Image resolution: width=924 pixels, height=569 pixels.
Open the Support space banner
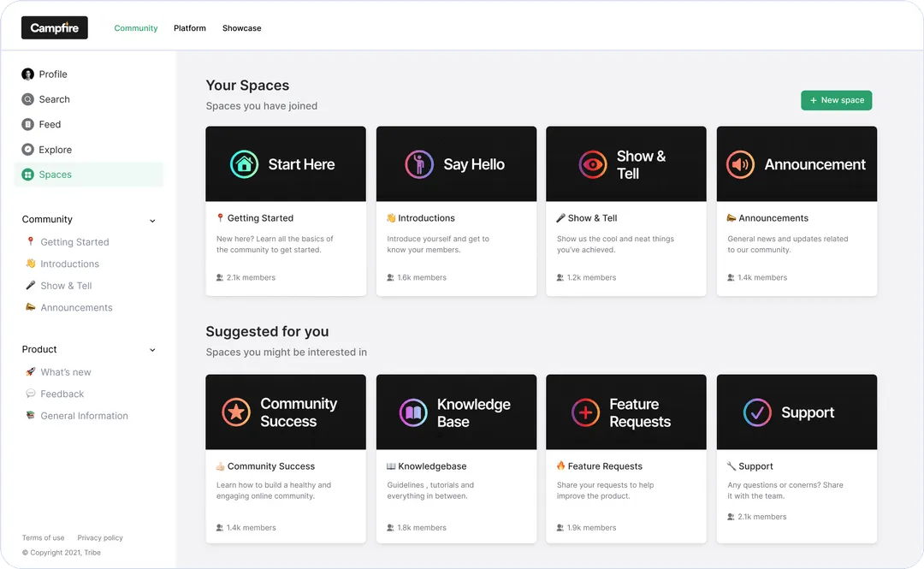[797, 412]
